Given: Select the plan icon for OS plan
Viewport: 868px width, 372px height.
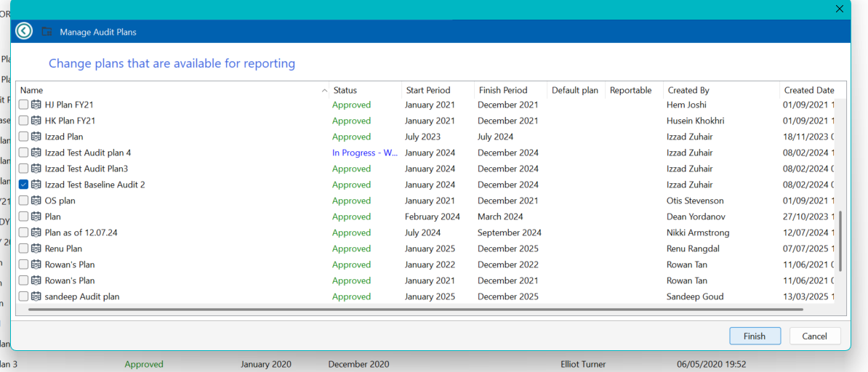Looking at the screenshot, I should 36,201.
